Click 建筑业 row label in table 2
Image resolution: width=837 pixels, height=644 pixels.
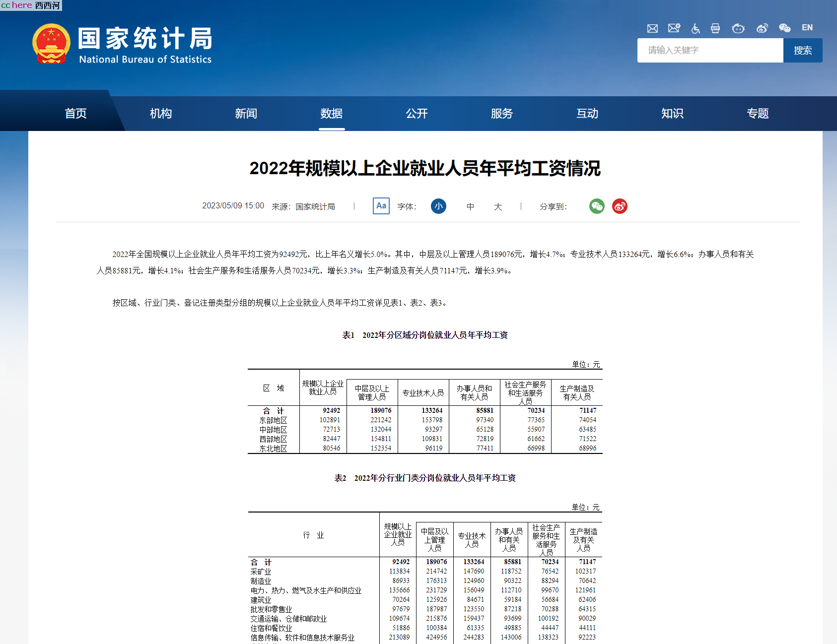pyautogui.click(x=261, y=600)
